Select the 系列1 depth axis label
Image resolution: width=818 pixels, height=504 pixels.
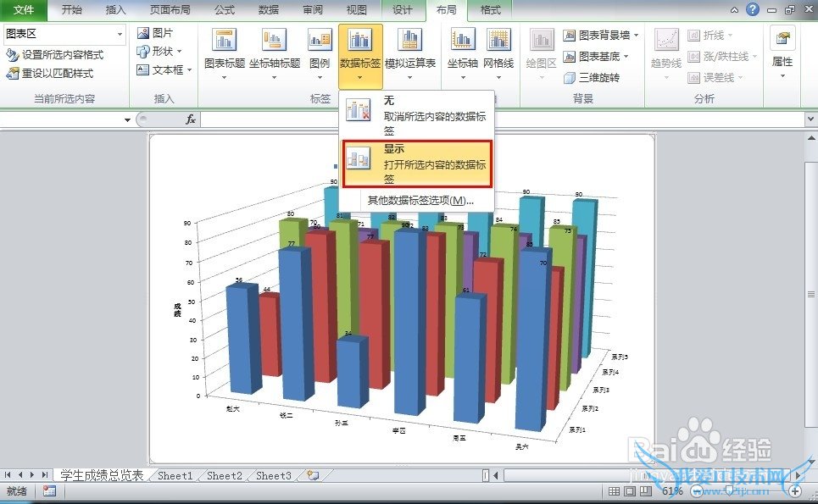(577, 429)
